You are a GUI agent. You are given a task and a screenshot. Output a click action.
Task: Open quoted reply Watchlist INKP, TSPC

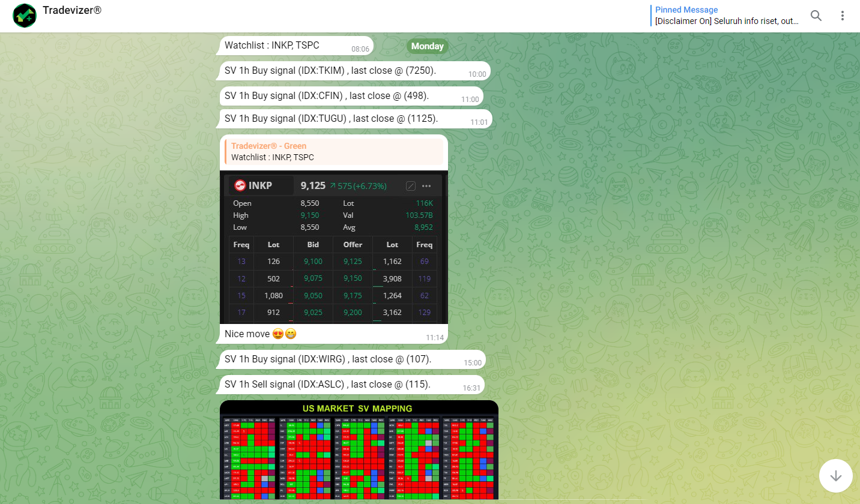[x=333, y=152]
